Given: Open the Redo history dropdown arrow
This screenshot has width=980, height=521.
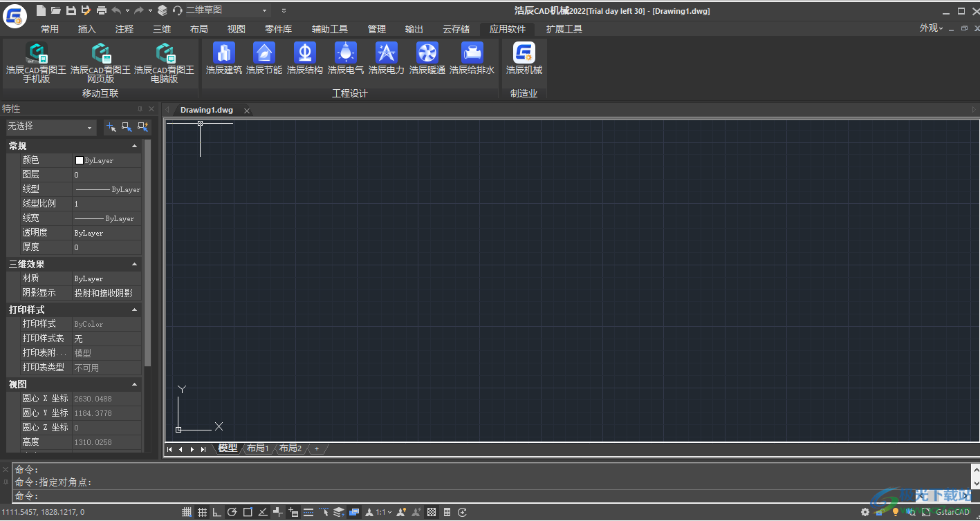Looking at the screenshot, I should click(150, 10).
